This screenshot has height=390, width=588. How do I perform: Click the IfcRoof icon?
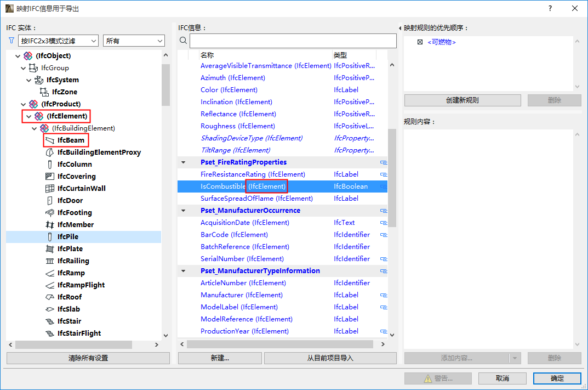point(50,297)
